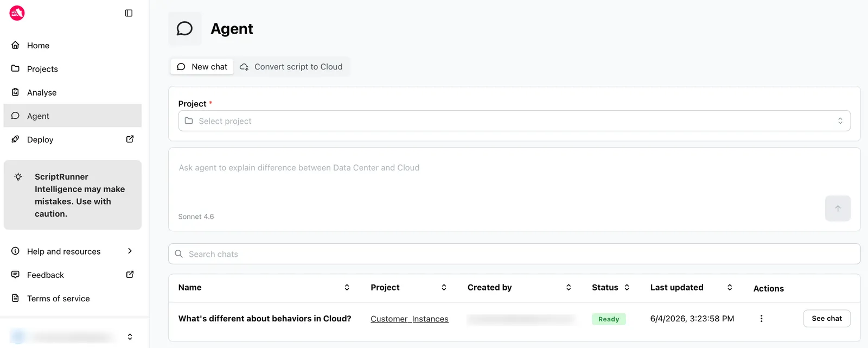
Task: Click the Feedback external link icon
Action: (130, 274)
